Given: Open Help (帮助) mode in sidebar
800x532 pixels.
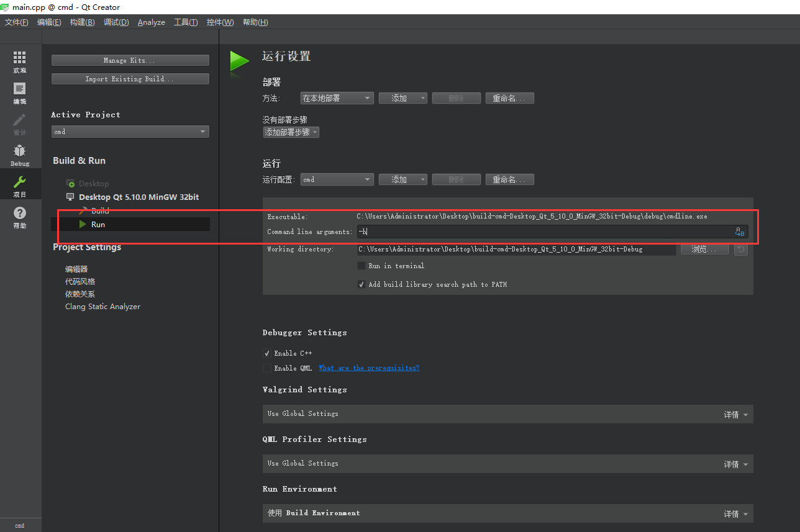Looking at the screenshot, I should point(19,217).
